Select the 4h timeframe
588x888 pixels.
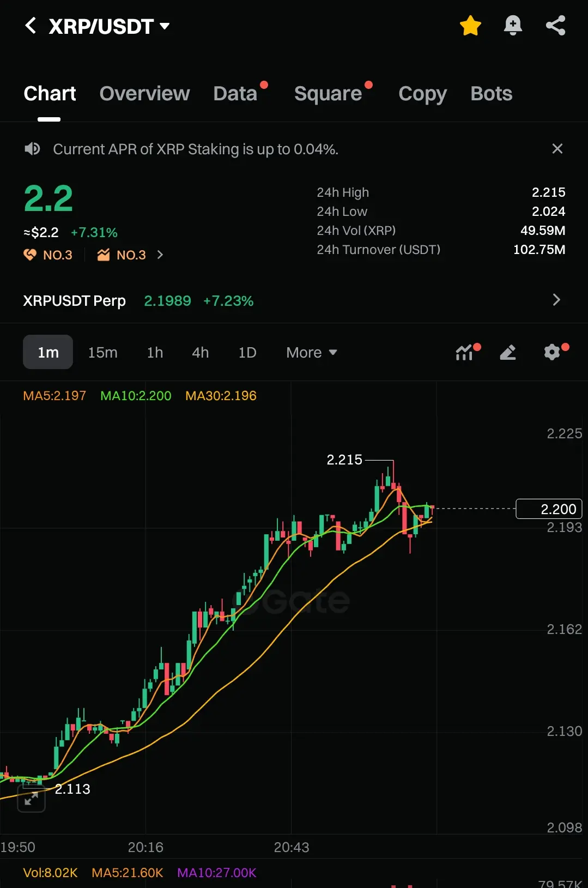point(201,353)
